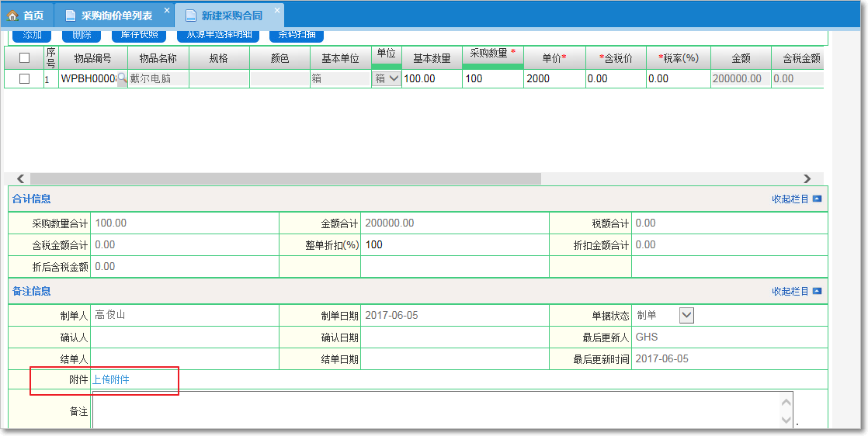Click the home icon on 首页 tab
The width and height of the screenshot is (868, 436).
pyautogui.click(x=12, y=16)
